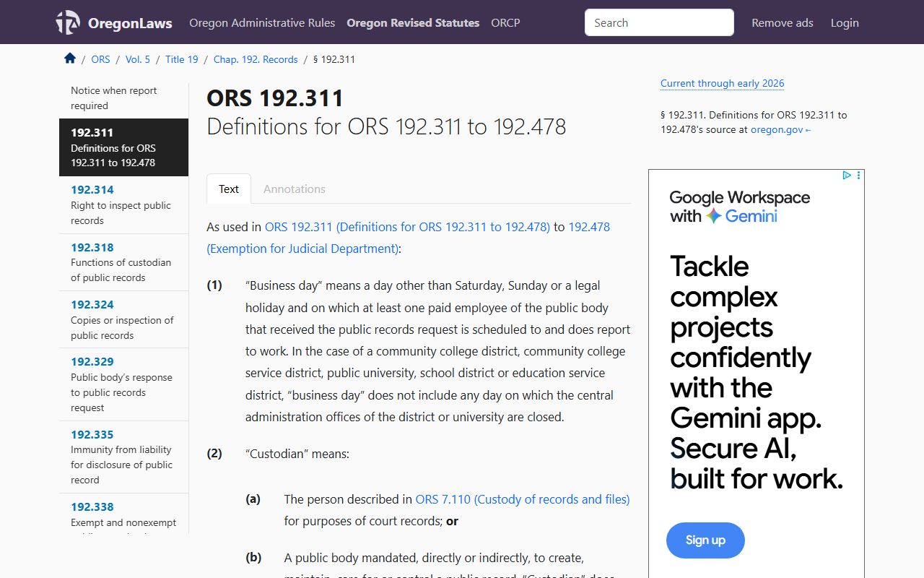Open Oregon Revised Statutes menu

point(413,22)
